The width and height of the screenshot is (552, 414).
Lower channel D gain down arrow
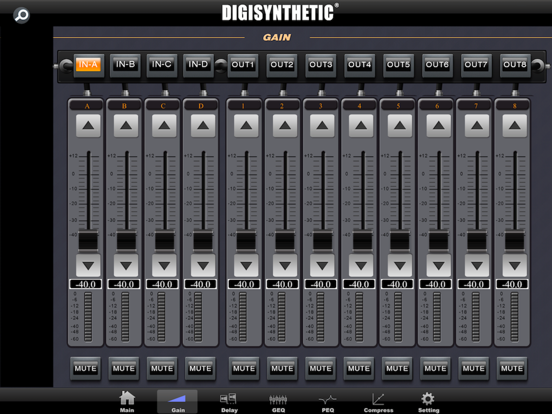pyautogui.click(x=203, y=265)
